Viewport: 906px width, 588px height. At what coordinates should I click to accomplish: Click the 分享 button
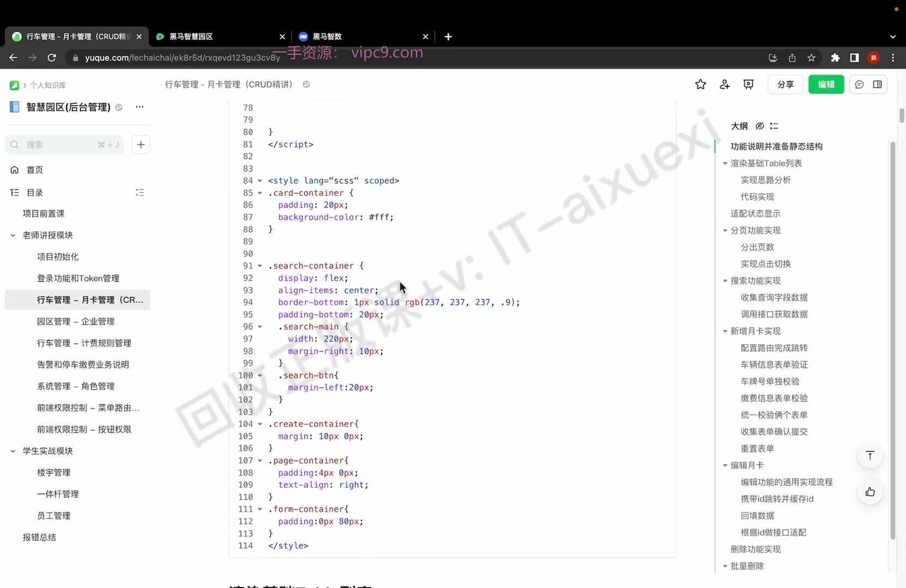point(786,84)
